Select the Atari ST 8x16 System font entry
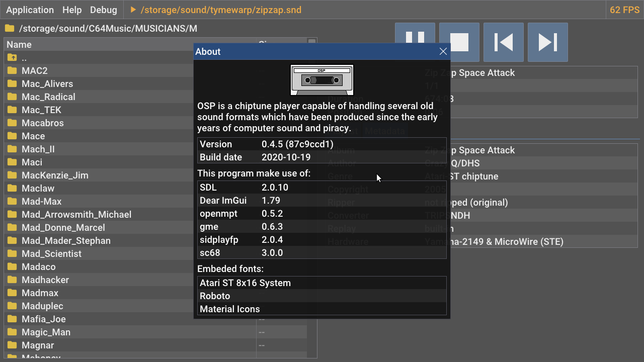The image size is (644, 362). [x=322, y=283]
